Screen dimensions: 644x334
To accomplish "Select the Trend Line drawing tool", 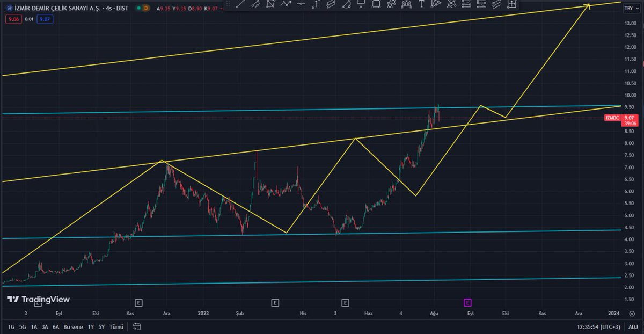I will tap(240, 4).
